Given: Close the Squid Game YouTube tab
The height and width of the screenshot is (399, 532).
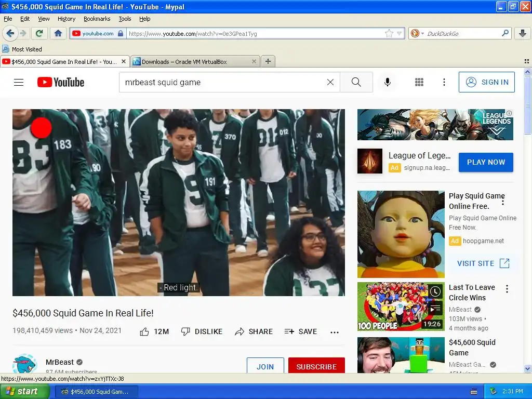Looking at the screenshot, I should 124,61.
